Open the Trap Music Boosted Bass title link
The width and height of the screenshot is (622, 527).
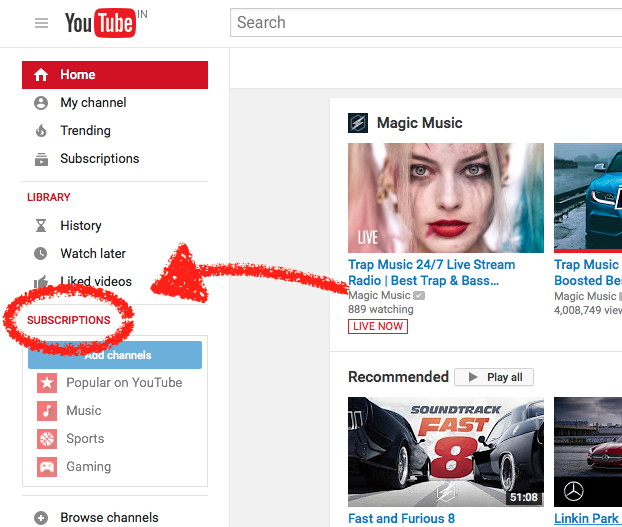click(588, 272)
